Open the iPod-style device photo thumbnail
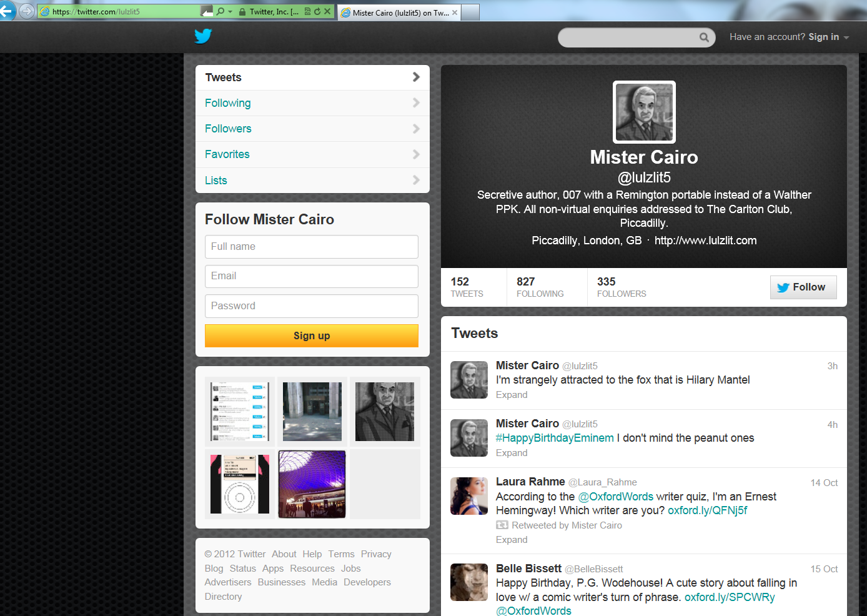867x616 pixels. 240,484
